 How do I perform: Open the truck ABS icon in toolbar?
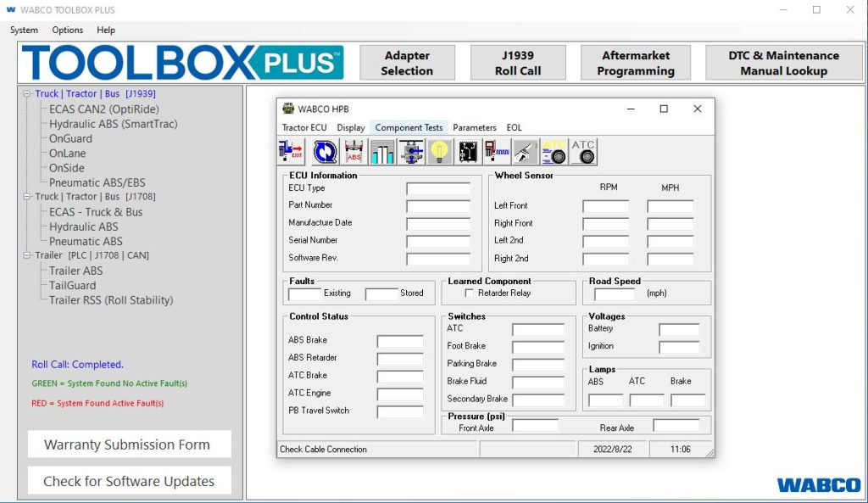(354, 152)
